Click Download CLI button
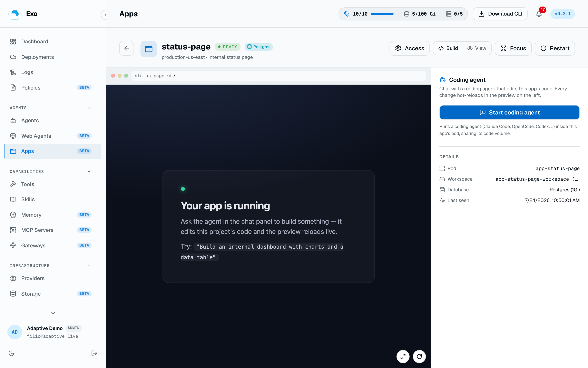The image size is (588, 368). tap(500, 14)
